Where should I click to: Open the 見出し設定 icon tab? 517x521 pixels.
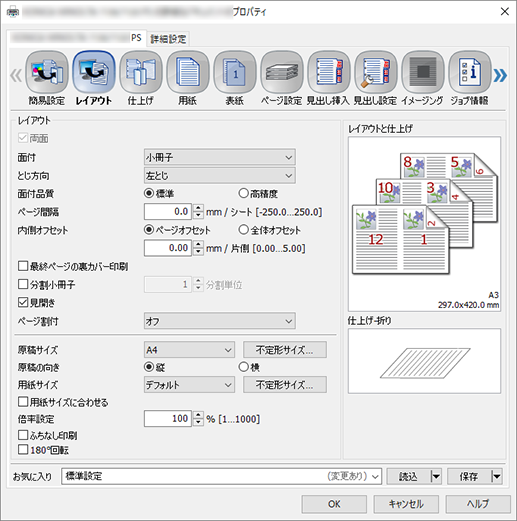(x=376, y=78)
